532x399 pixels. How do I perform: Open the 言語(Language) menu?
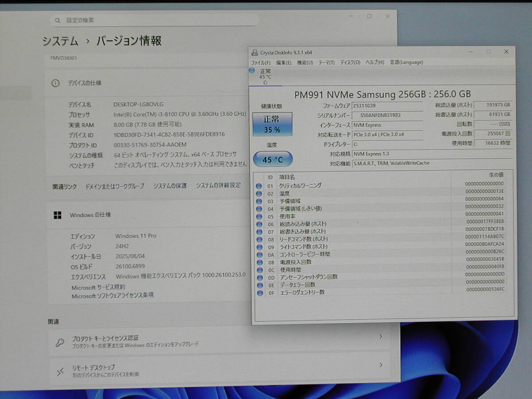coord(406,63)
